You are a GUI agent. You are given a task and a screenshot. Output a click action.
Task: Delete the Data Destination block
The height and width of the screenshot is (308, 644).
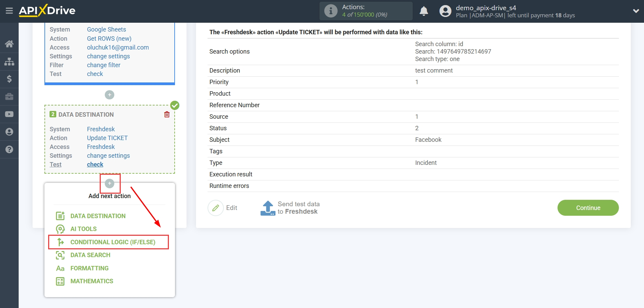click(x=167, y=114)
